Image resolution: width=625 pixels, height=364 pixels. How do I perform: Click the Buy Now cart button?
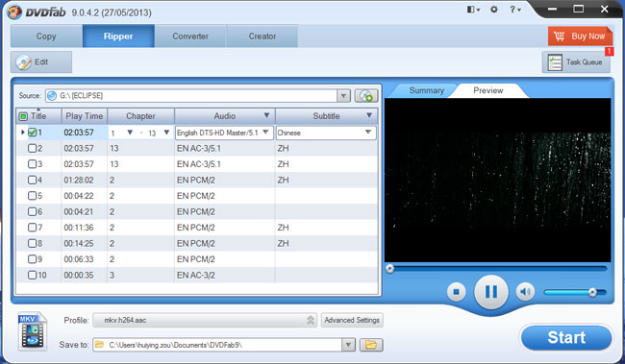580,36
